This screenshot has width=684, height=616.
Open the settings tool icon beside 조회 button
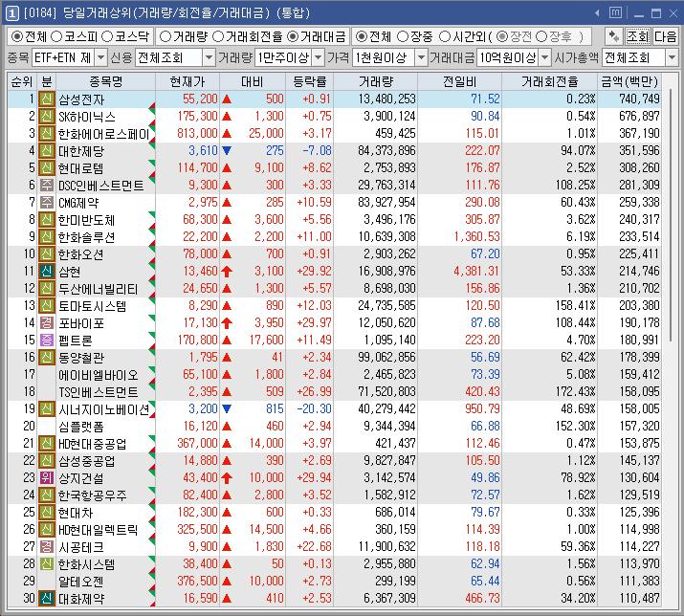613,36
